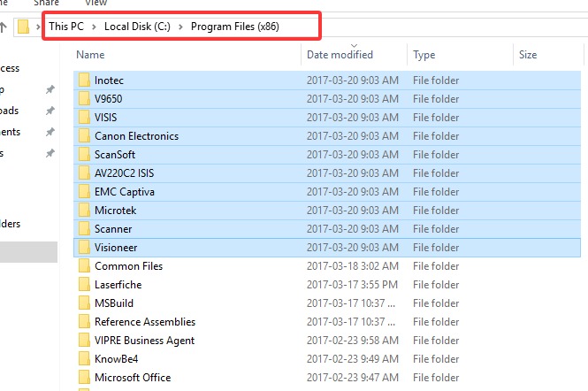Click the folder icon in address bar
Viewport: 588px width, 391px height.
(23, 27)
